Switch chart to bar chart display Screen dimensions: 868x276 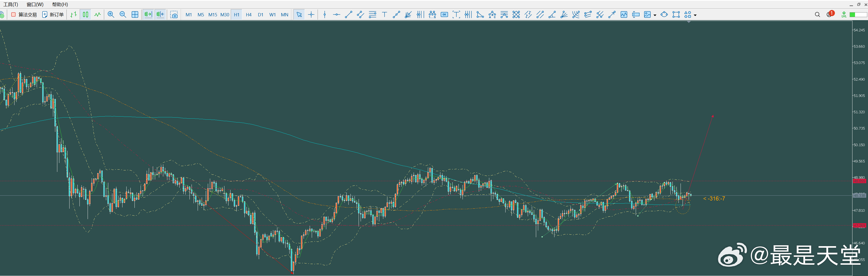[73, 15]
